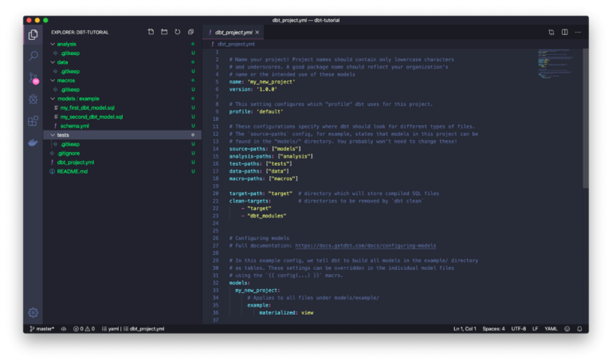Viewport: 612px width, 364px height.
Task: Click line number 20 in the gutter
Action: point(215,194)
